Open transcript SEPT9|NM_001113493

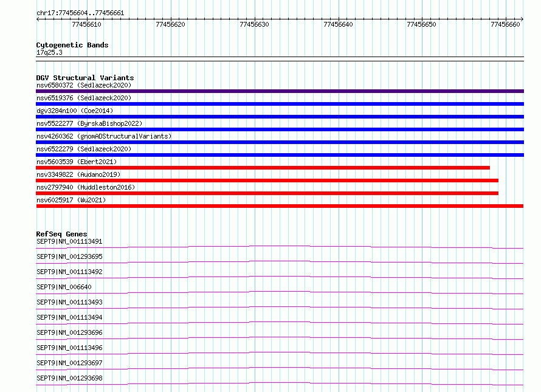(69, 302)
